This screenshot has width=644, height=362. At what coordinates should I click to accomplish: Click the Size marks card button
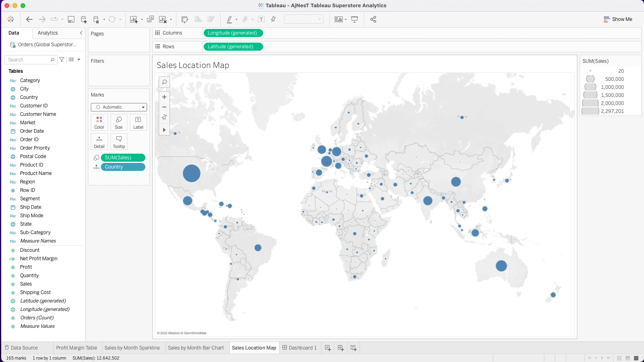(119, 122)
